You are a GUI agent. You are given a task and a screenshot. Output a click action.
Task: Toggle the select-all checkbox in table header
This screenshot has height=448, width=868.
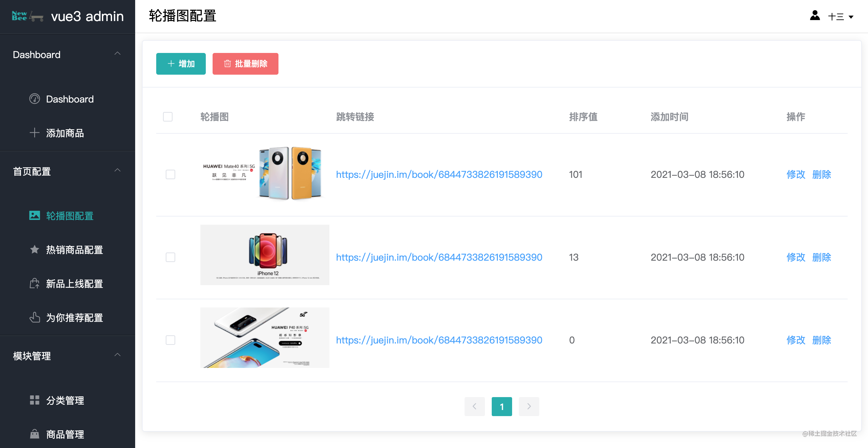click(x=168, y=117)
